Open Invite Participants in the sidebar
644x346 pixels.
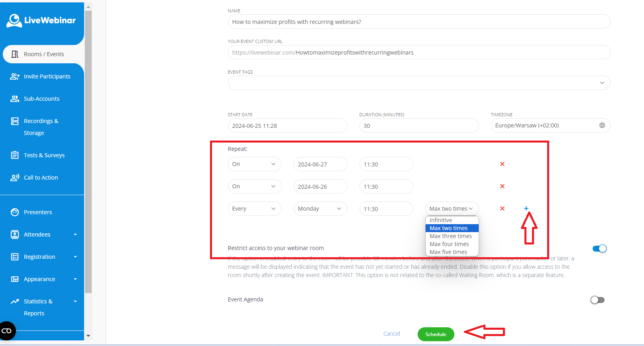tap(47, 76)
